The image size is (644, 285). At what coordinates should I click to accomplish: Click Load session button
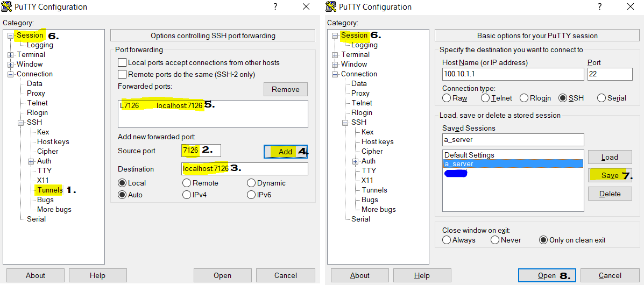[610, 157]
